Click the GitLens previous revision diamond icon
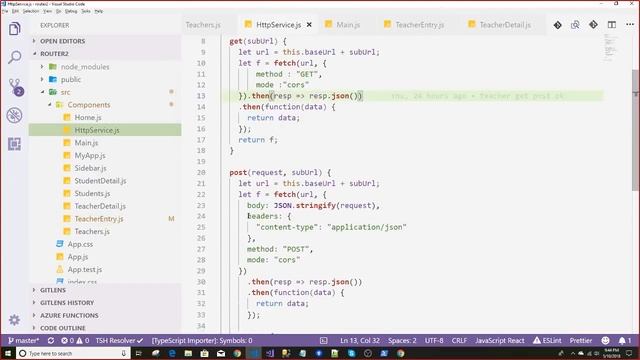This screenshot has height=360, width=640. (558, 25)
